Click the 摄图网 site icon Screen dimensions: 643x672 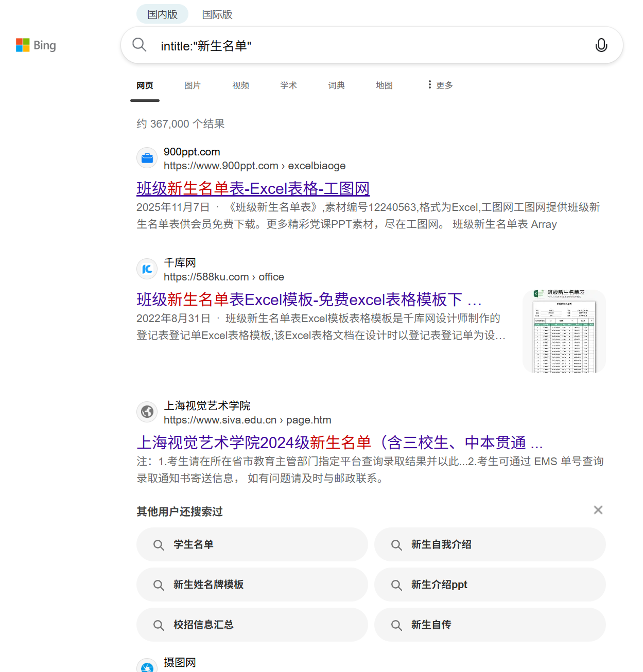147,665
